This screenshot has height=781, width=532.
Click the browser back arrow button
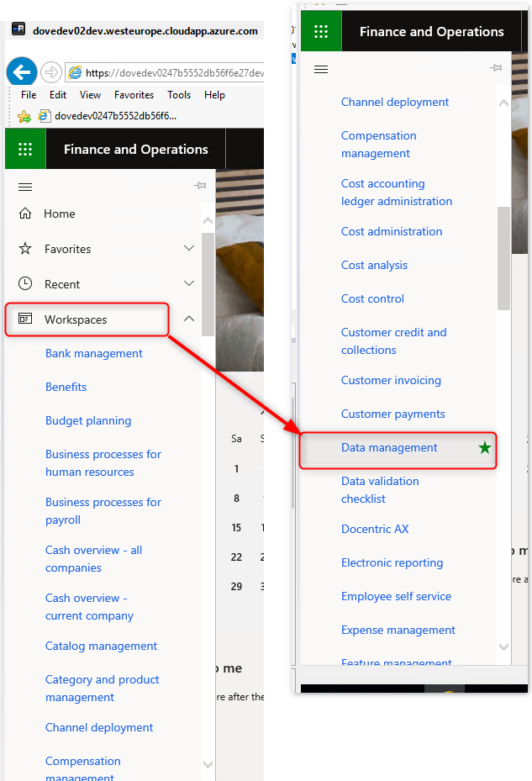click(21, 72)
